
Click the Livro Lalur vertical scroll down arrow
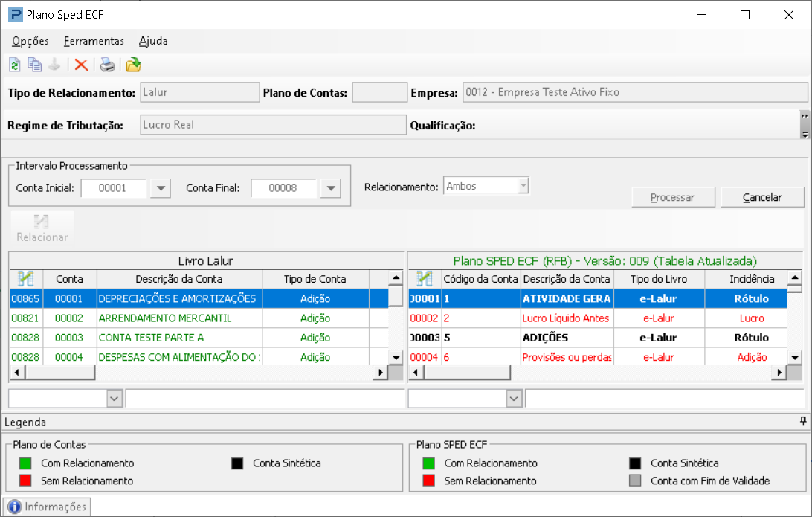click(396, 357)
